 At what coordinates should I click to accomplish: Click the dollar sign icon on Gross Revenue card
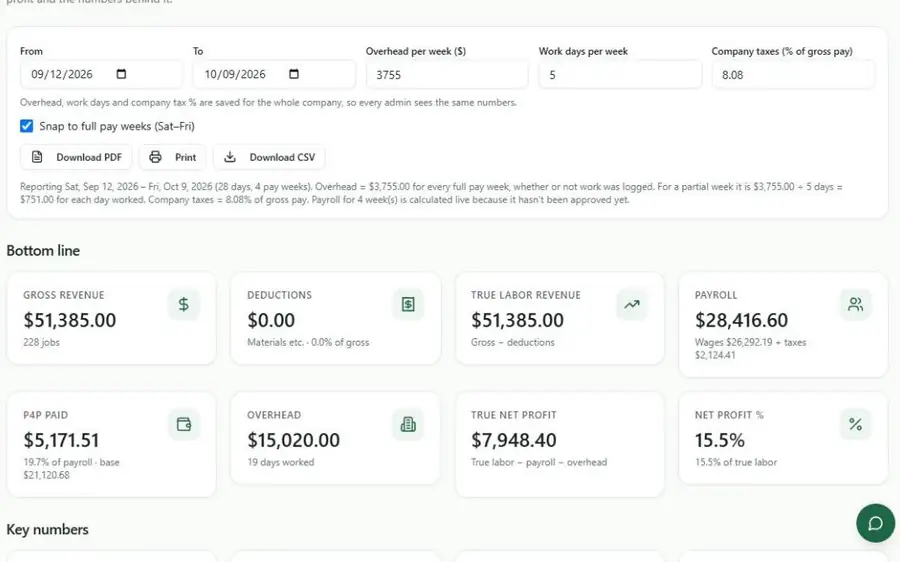click(184, 304)
